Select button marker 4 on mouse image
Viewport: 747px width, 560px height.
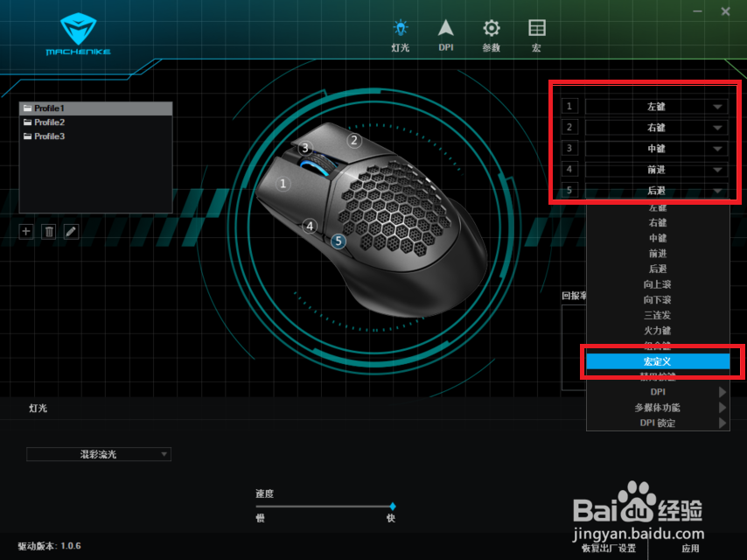[310, 226]
